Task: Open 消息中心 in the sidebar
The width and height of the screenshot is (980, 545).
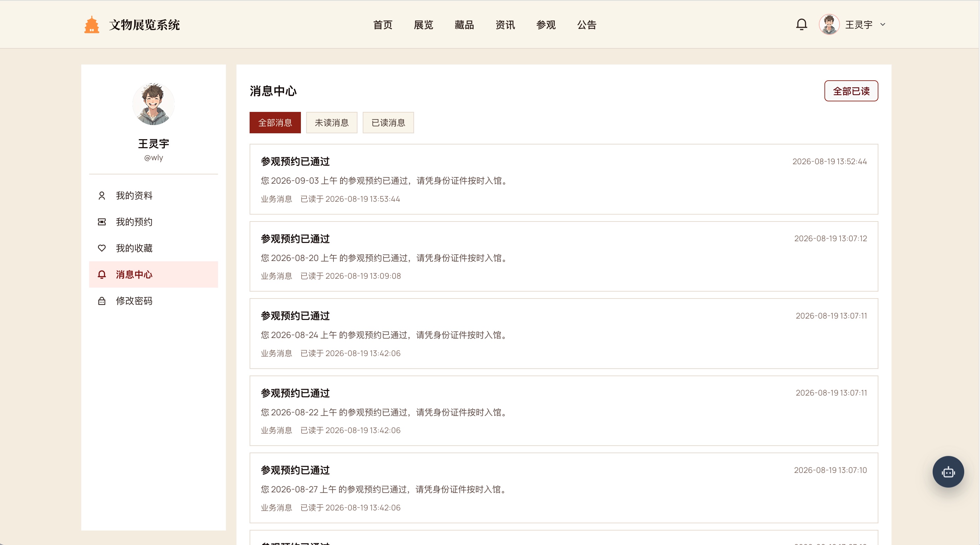Action: (x=153, y=274)
